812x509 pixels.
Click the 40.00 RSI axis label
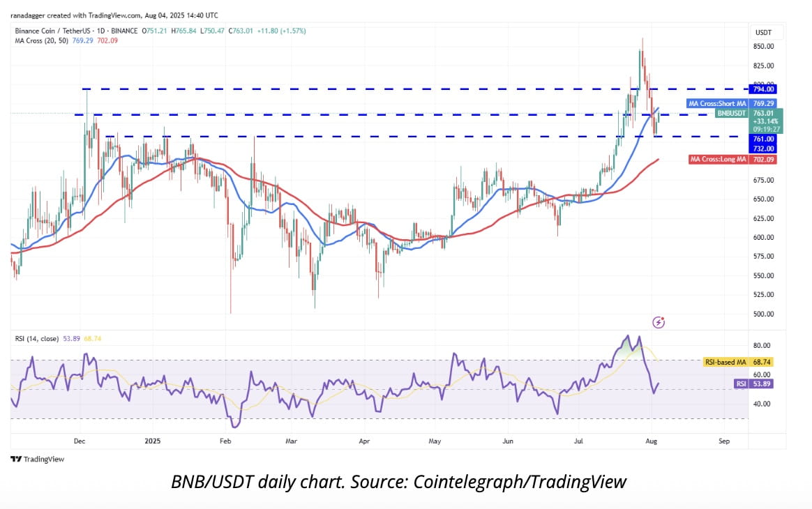[x=761, y=404]
